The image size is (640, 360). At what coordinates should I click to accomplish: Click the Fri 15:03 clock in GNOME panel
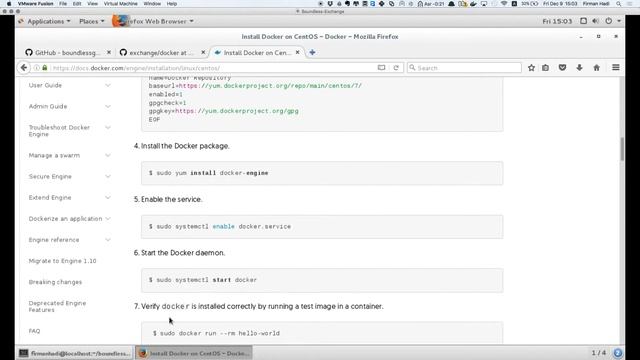557,21
